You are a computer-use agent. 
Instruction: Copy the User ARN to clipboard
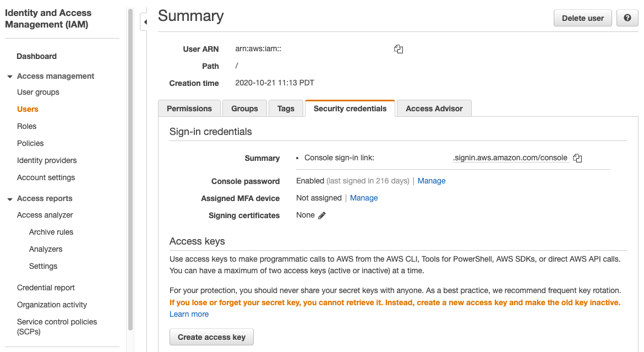tap(399, 50)
